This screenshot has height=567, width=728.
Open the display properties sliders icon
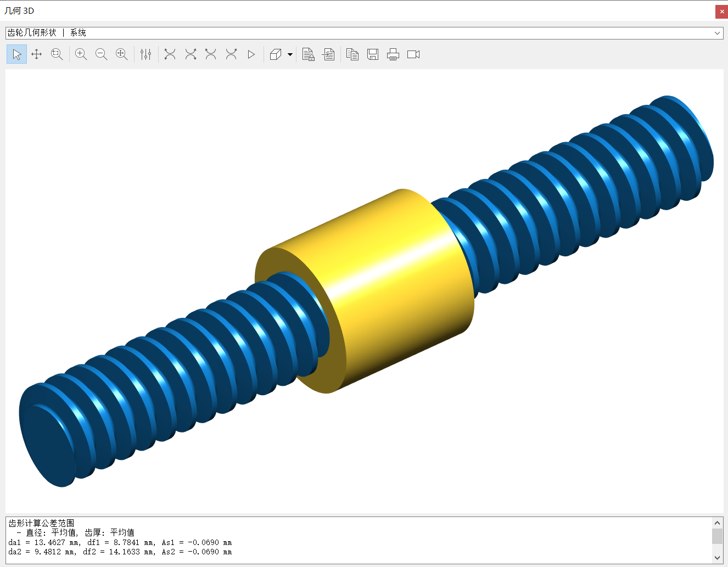(x=145, y=54)
